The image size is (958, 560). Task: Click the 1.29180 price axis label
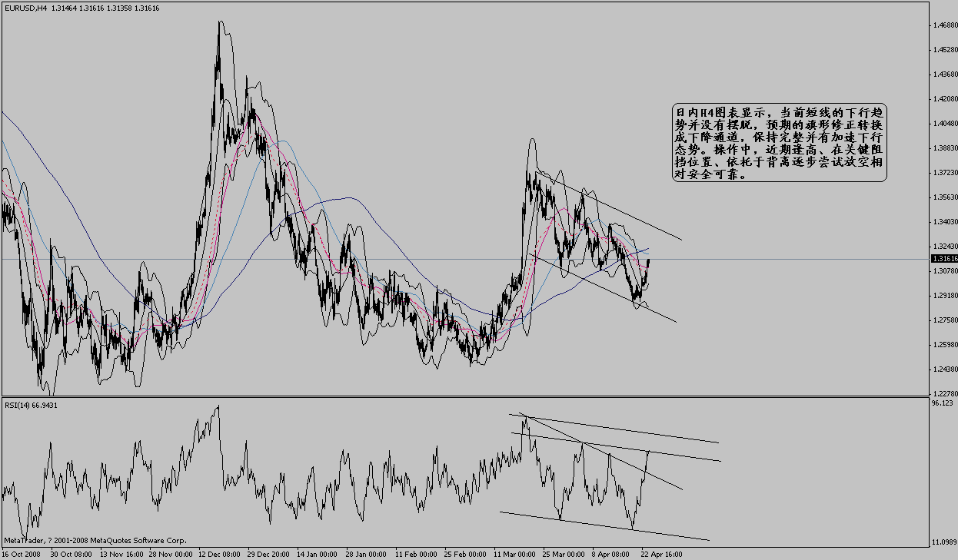pyautogui.click(x=943, y=295)
